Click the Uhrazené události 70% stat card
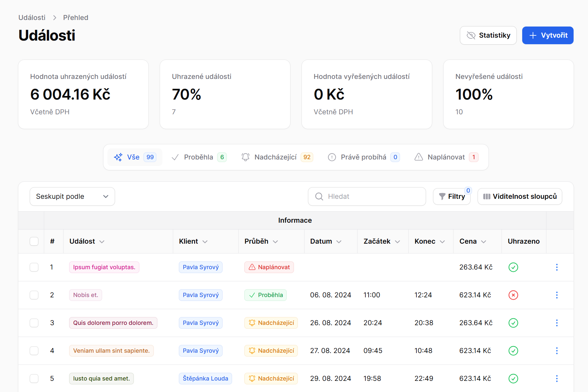 click(x=225, y=94)
